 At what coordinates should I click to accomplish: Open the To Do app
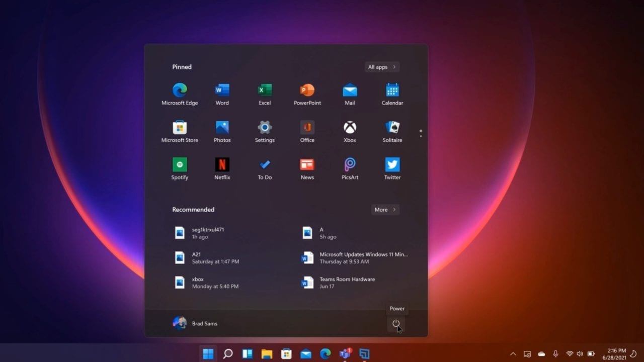(x=265, y=168)
